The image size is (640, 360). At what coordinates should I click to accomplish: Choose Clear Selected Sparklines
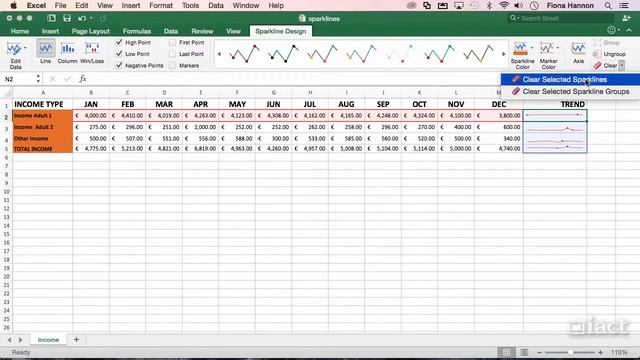coord(570,80)
